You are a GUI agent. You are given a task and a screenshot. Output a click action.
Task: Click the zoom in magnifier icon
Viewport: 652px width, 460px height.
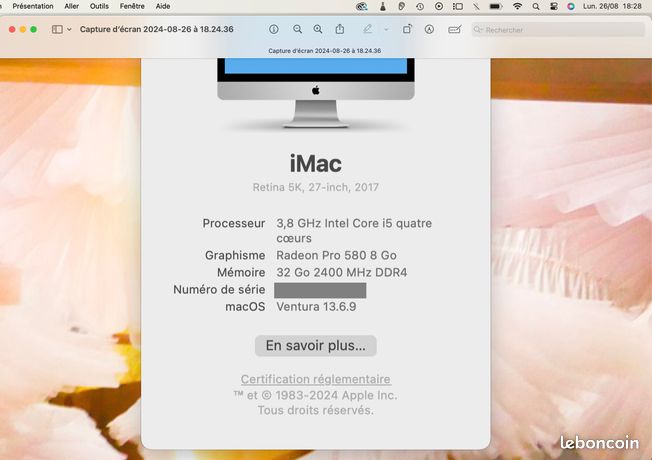(318, 29)
